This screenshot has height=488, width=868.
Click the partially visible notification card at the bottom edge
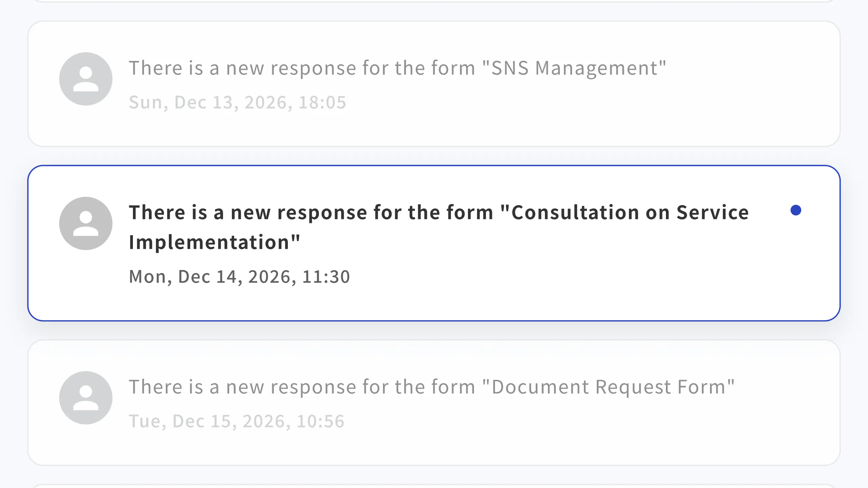(434, 486)
